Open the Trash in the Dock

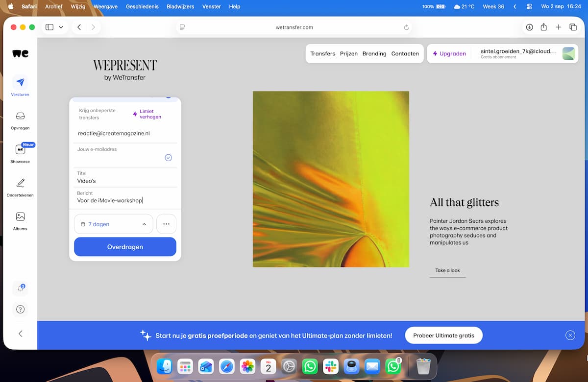[x=423, y=366]
